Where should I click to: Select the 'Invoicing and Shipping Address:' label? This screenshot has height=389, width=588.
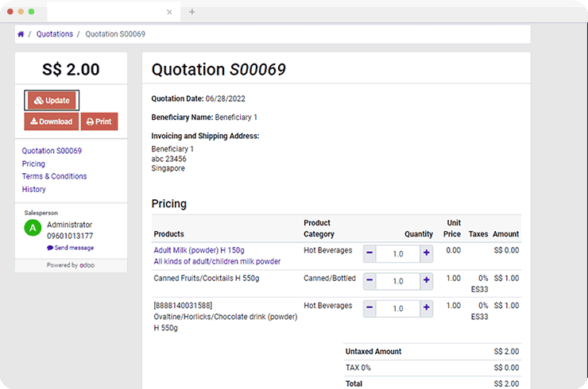(x=206, y=136)
